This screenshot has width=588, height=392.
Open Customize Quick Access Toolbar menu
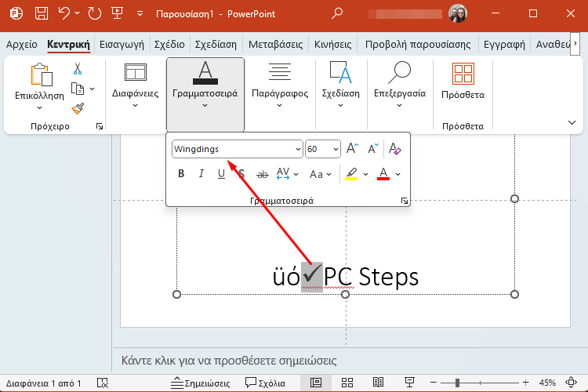(x=140, y=14)
